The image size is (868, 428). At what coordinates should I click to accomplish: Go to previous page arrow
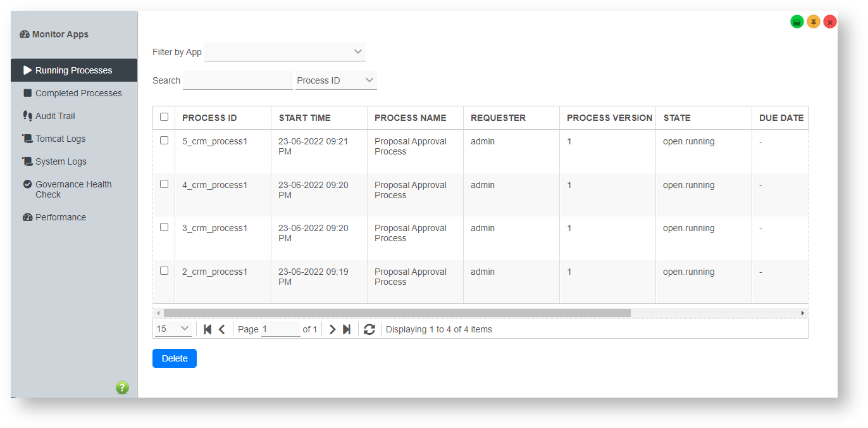point(222,329)
